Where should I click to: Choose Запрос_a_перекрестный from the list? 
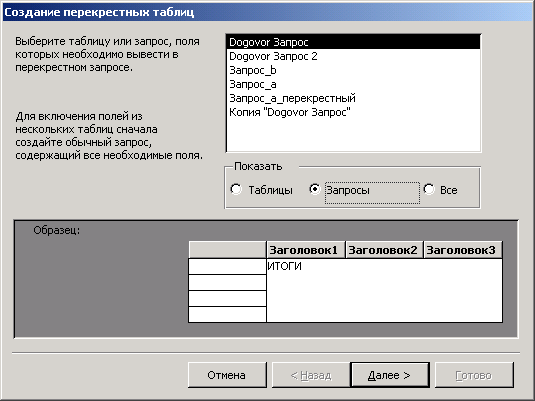353,98
